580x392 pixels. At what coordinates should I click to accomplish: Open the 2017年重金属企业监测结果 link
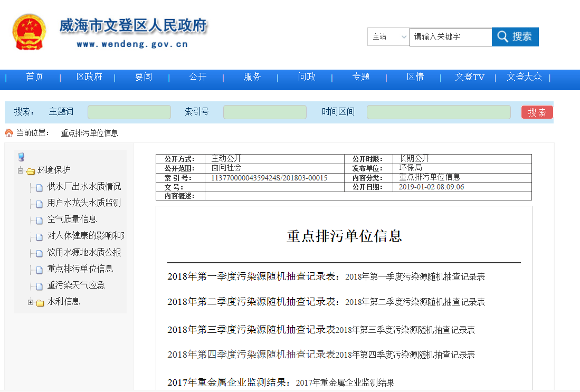(x=345, y=383)
